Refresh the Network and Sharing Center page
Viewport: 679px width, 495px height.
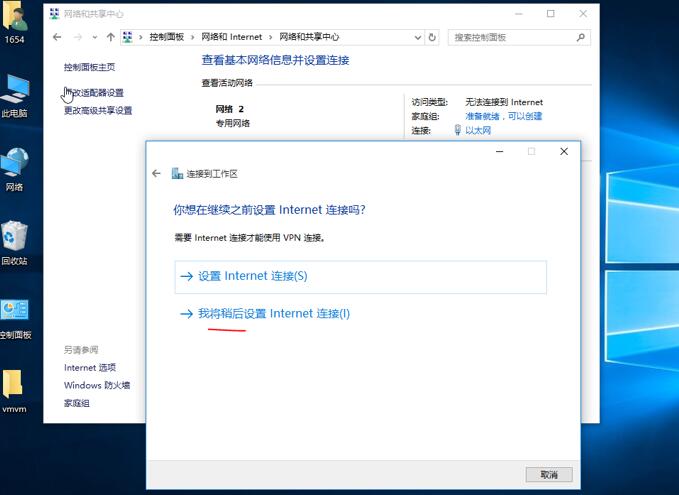pyautogui.click(x=432, y=37)
